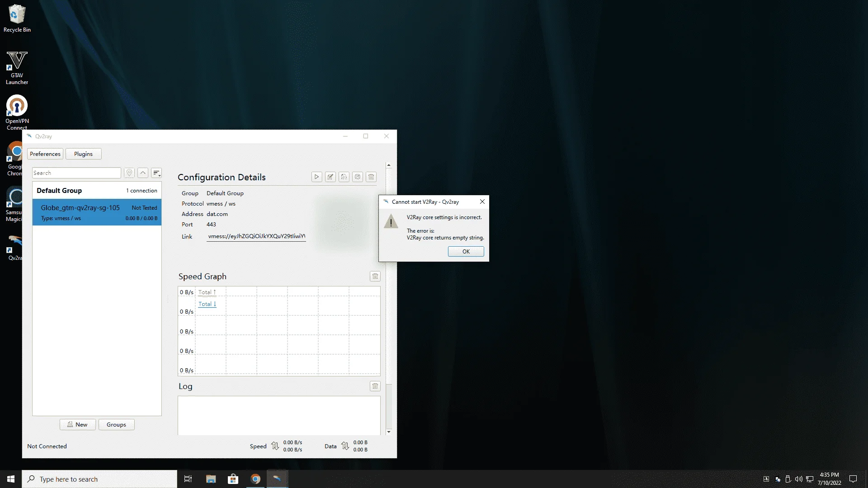Click the taskbar clock showing 4:35 PM
This screenshot has width=868, height=488.
(829, 479)
